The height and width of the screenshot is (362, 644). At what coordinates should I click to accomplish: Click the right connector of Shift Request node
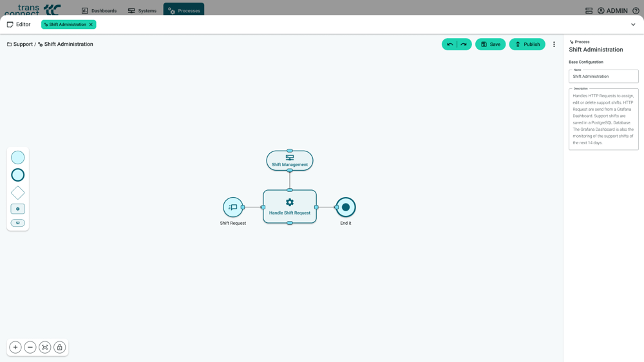(243, 207)
